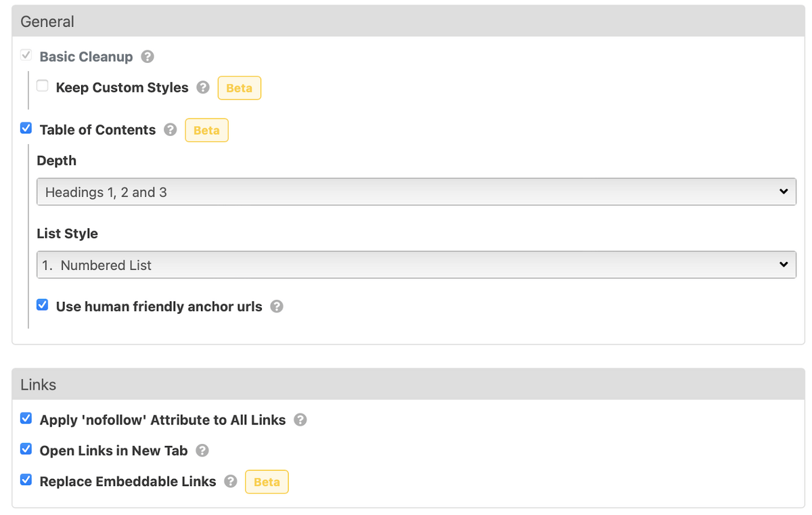Toggle Open Links in New Tab checkbox
The height and width of the screenshot is (515, 812).
[x=26, y=449]
